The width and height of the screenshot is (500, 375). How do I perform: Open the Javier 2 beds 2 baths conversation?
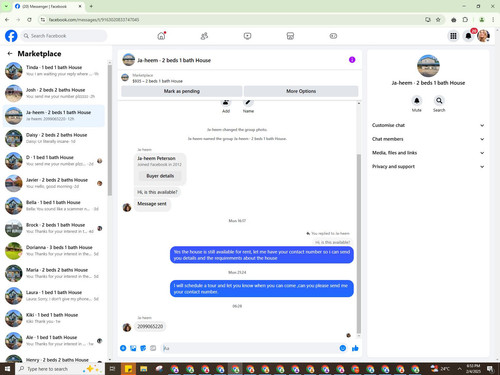[54, 183]
